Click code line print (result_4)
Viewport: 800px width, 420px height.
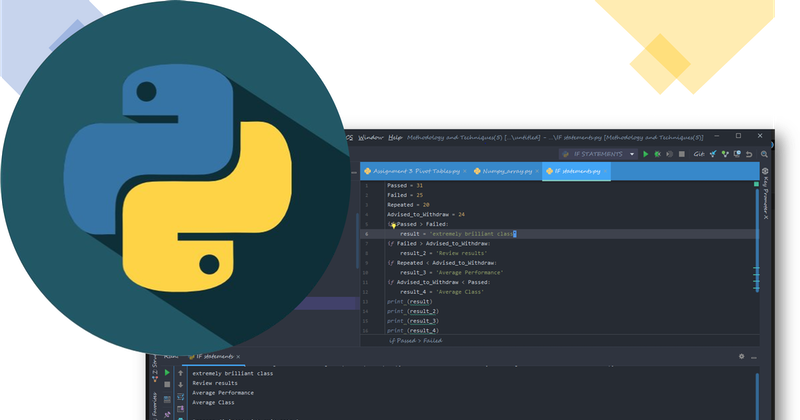coord(412,331)
